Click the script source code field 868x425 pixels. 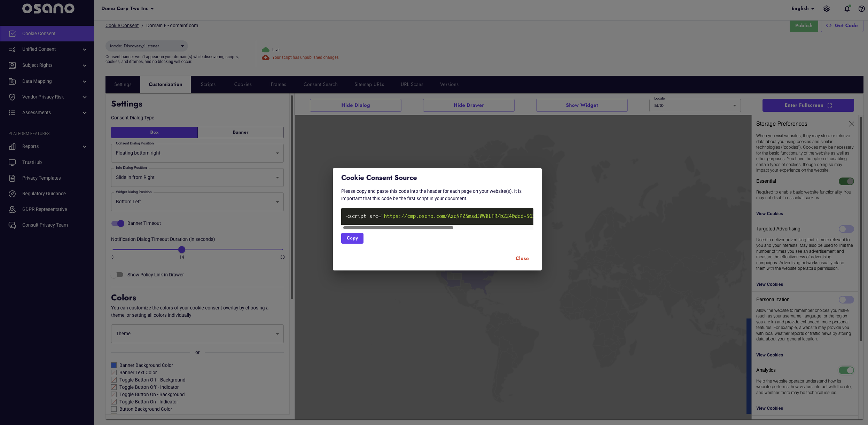437,216
